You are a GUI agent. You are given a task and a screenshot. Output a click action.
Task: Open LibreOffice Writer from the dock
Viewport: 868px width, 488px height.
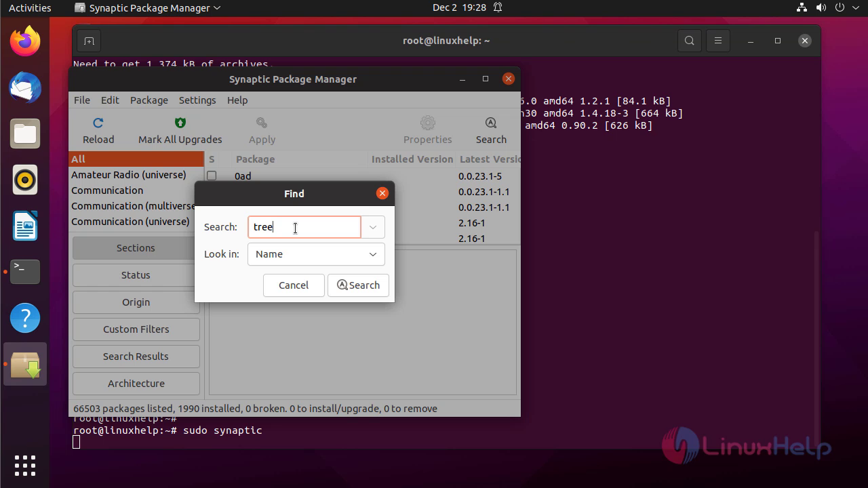[25, 226]
